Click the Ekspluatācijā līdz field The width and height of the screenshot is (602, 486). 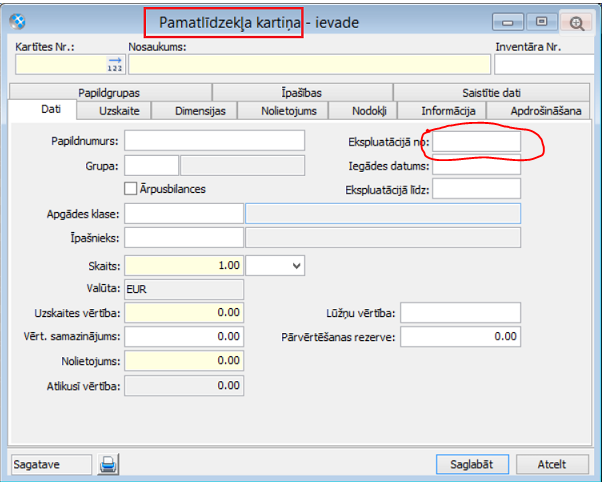click(x=476, y=188)
